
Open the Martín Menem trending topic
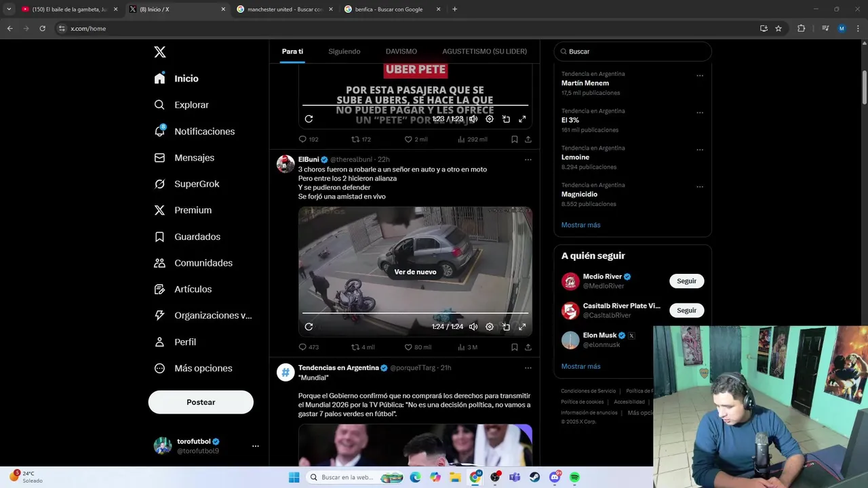pos(585,83)
